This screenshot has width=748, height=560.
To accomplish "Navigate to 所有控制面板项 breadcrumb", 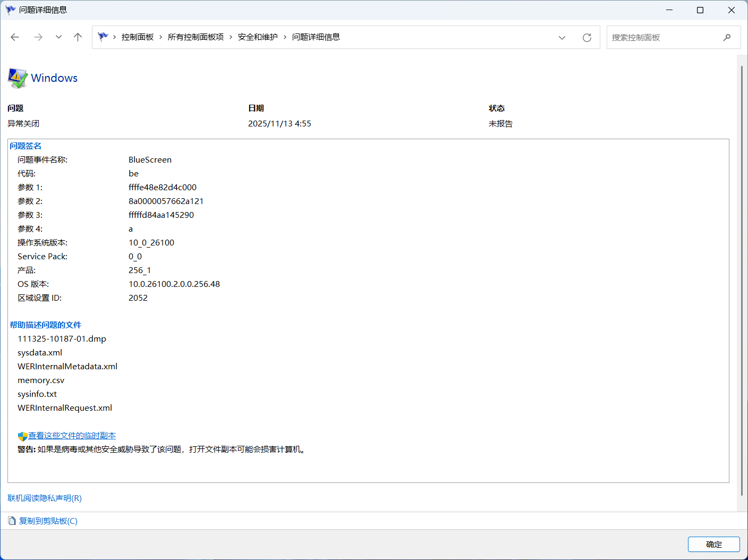I will pyautogui.click(x=195, y=37).
